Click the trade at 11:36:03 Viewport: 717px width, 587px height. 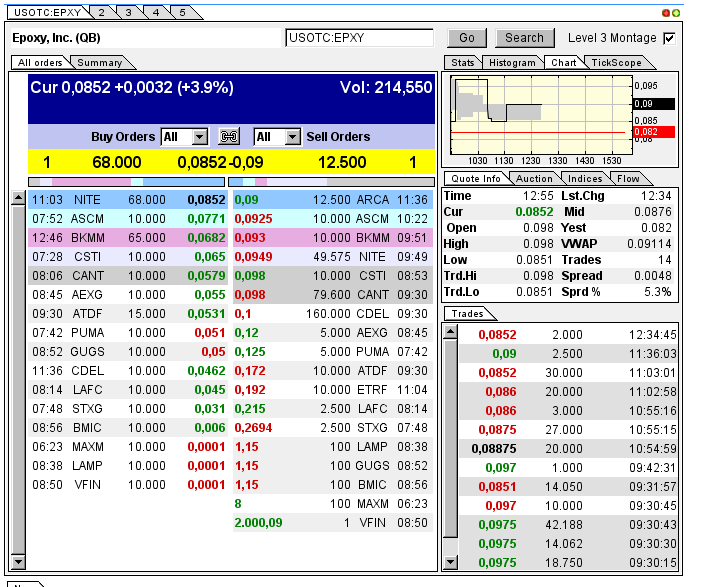568,354
